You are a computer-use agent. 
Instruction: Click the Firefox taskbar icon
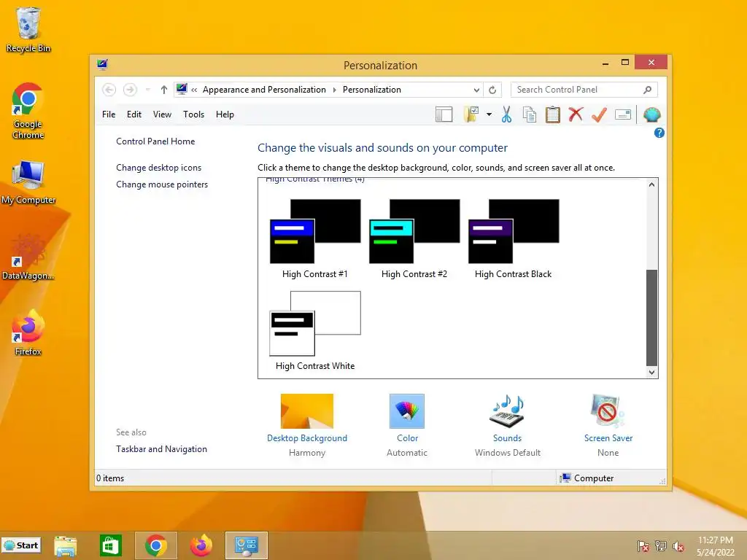point(201,545)
